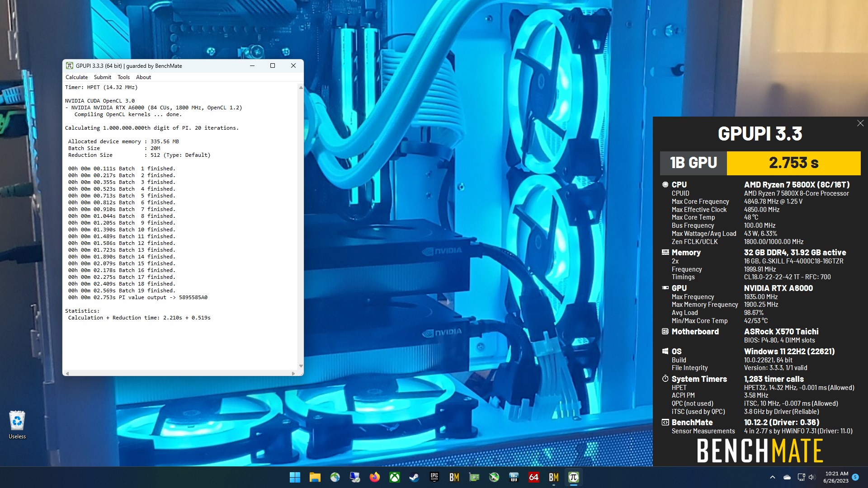
Task: Click the NVIDIA RTX A6000 heading in panel
Action: point(778,288)
